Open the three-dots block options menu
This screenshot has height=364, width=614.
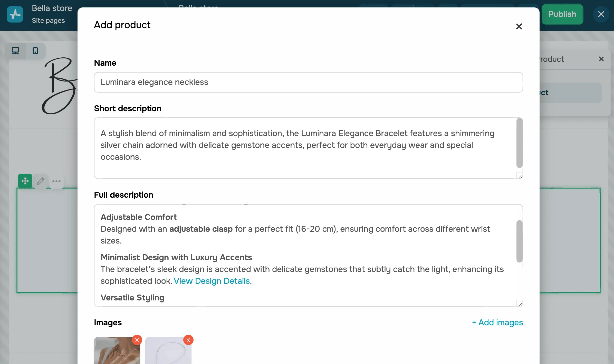[x=56, y=181]
